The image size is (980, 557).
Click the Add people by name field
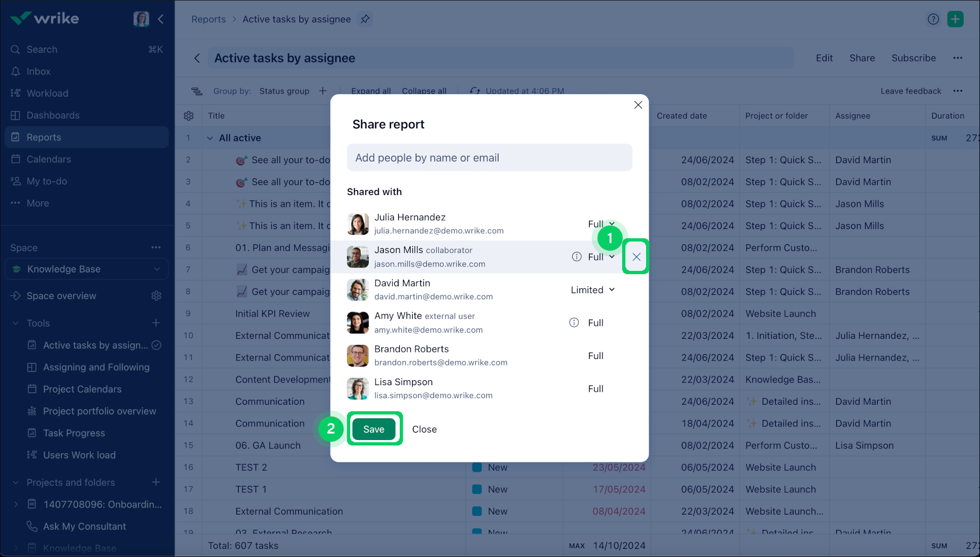coord(489,158)
